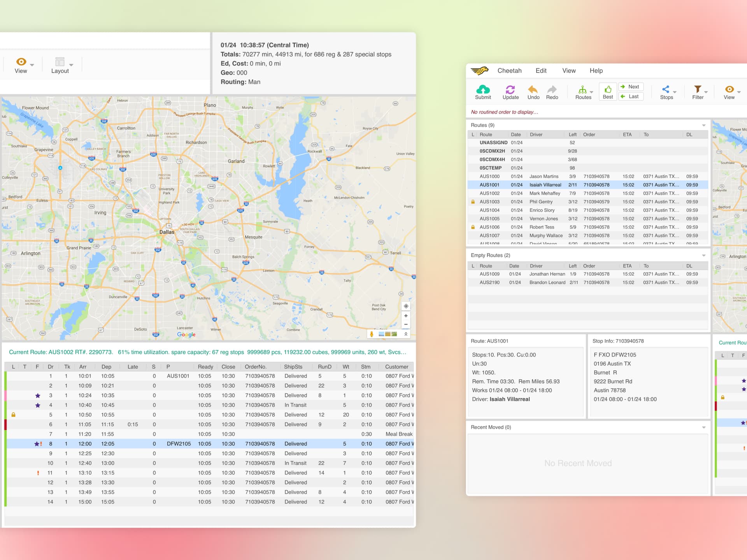This screenshot has width=747, height=560.
Task: Click the Best thumbs-up button
Action: click(608, 92)
